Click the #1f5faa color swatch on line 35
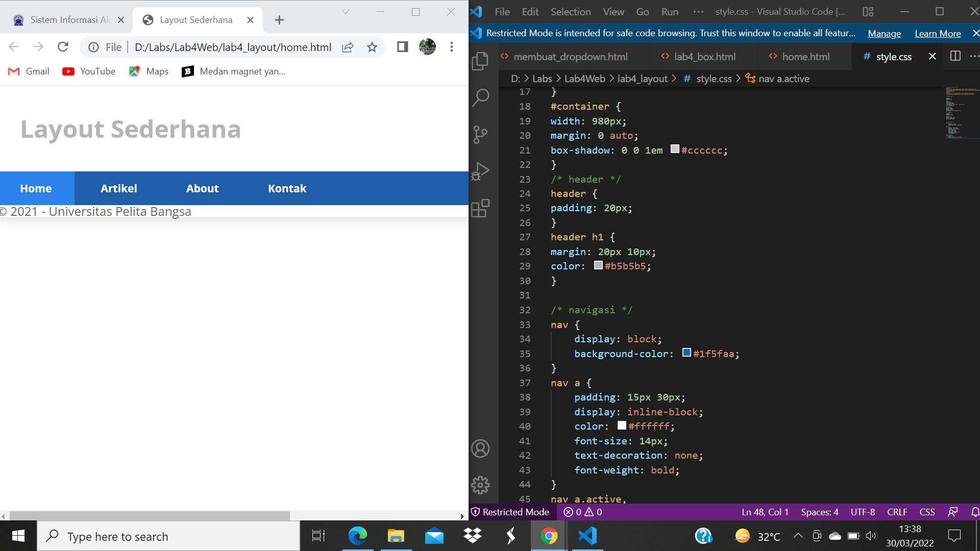Viewport: 980px width, 551px height. 686,353
